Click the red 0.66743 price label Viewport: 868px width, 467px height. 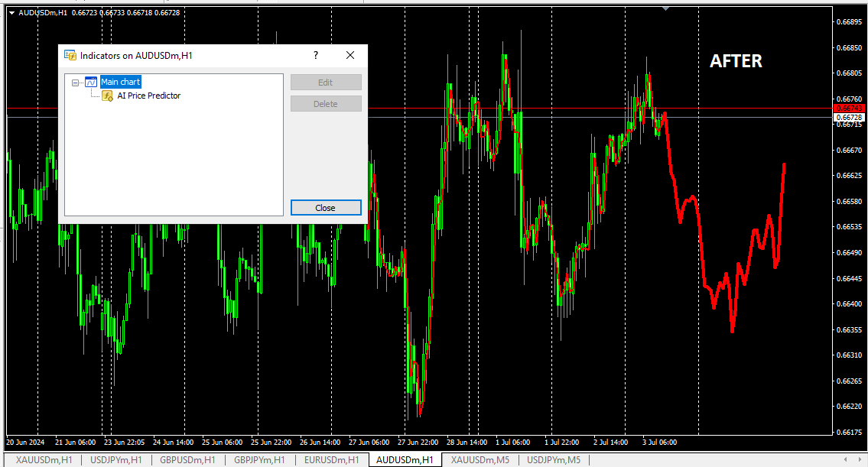[x=849, y=109]
